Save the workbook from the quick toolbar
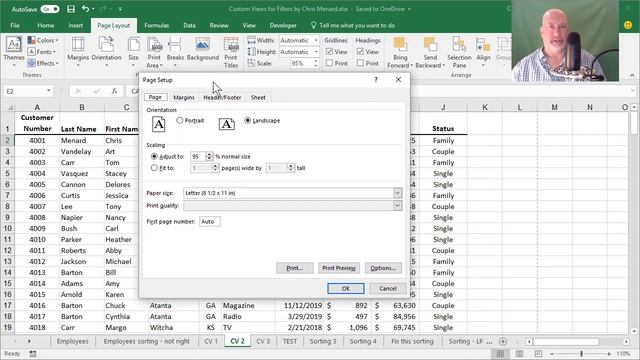640x360 pixels. pyautogui.click(x=71, y=9)
